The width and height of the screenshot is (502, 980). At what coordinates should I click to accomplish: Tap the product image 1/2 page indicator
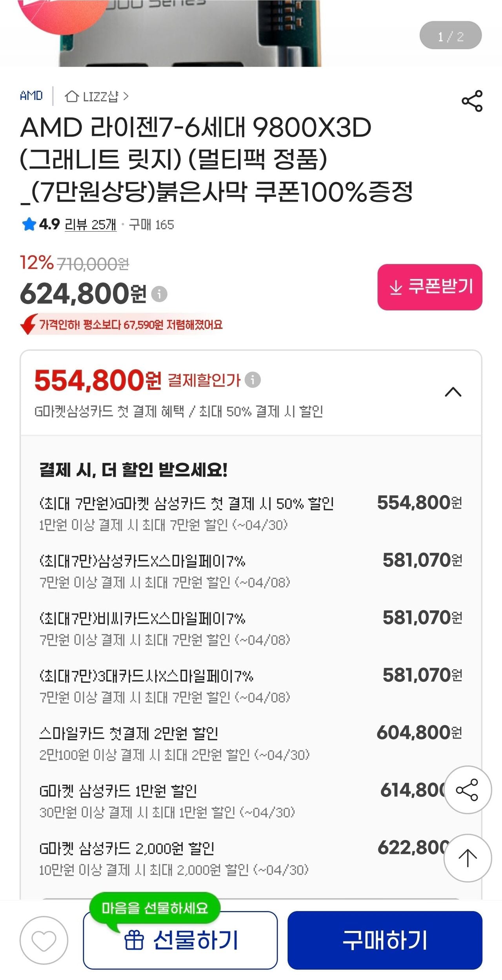click(x=450, y=36)
